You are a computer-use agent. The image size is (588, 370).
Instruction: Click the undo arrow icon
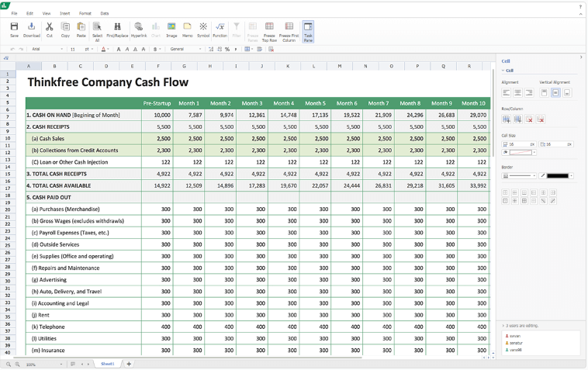tap(12, 49)
